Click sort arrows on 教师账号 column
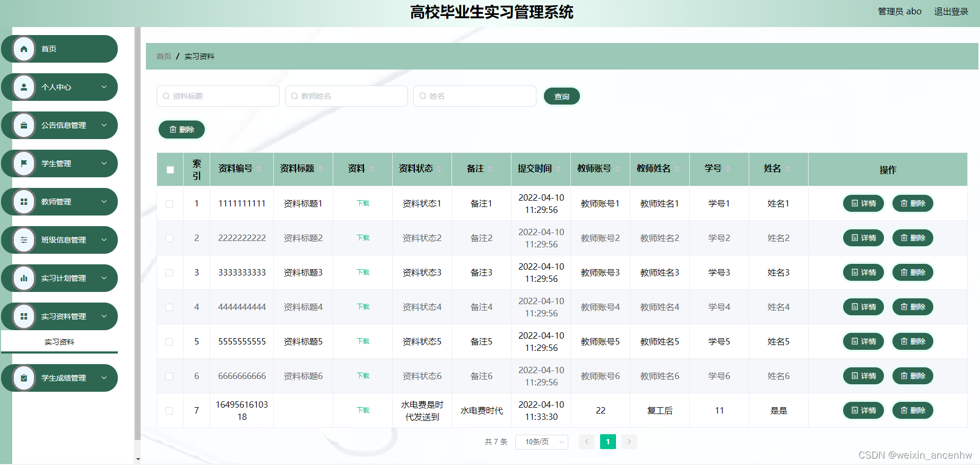The width and height of the screenshot is (980, 465). (618, 169)
